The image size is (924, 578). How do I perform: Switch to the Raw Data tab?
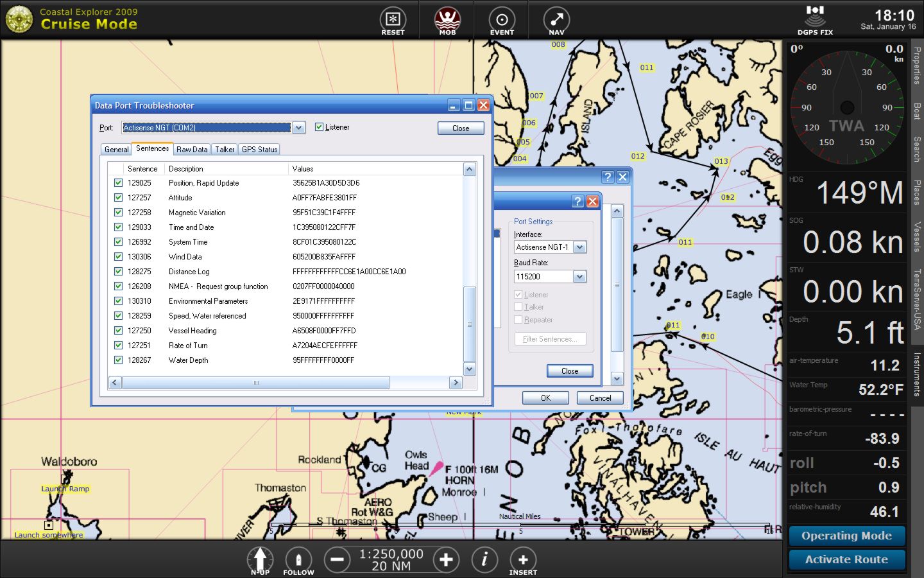(192, 150)
